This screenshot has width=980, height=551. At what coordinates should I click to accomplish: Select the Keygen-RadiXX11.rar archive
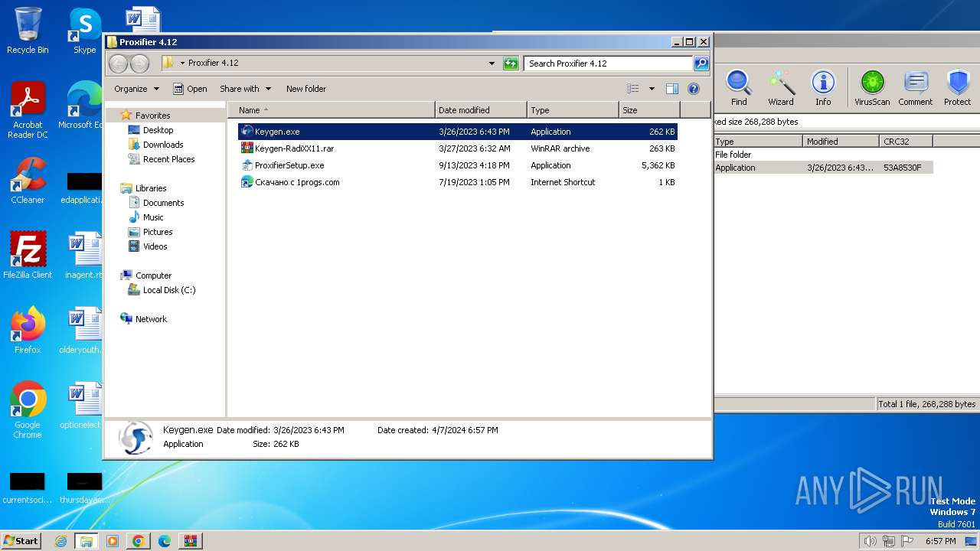(457, 148)
